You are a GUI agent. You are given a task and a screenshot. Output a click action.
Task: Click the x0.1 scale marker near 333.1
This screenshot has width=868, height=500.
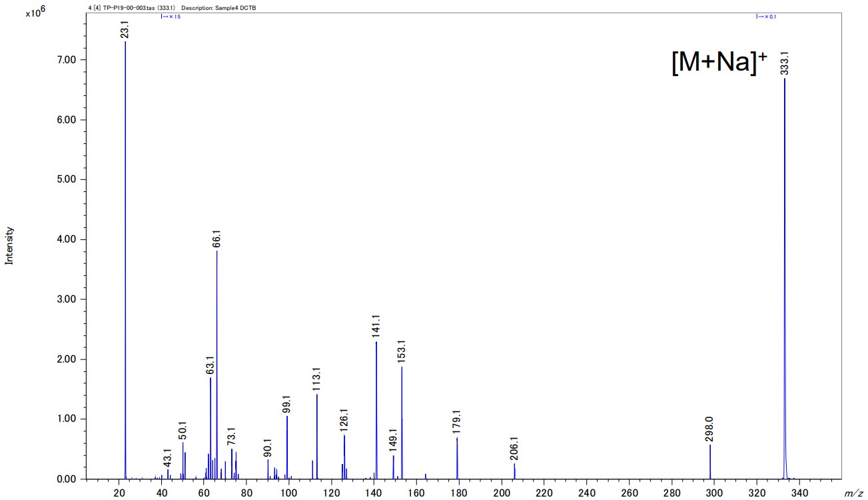click(x=766, y=17)
